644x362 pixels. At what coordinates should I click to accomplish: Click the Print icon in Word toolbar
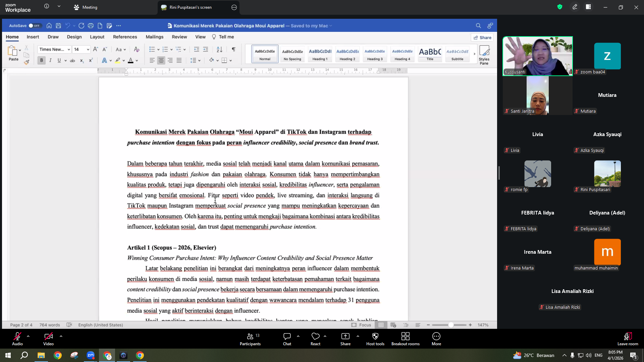[x=91, y=25]
